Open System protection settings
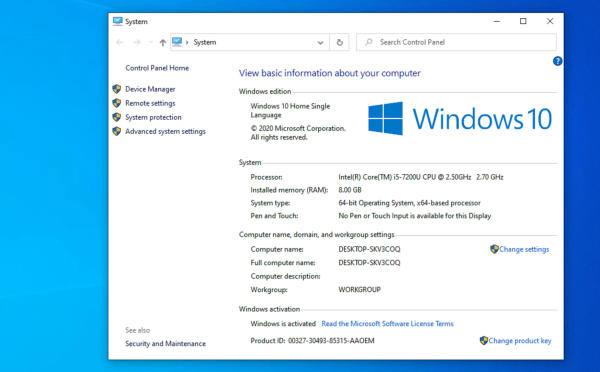This screenshot has height=372, width=600. [153, 117]
